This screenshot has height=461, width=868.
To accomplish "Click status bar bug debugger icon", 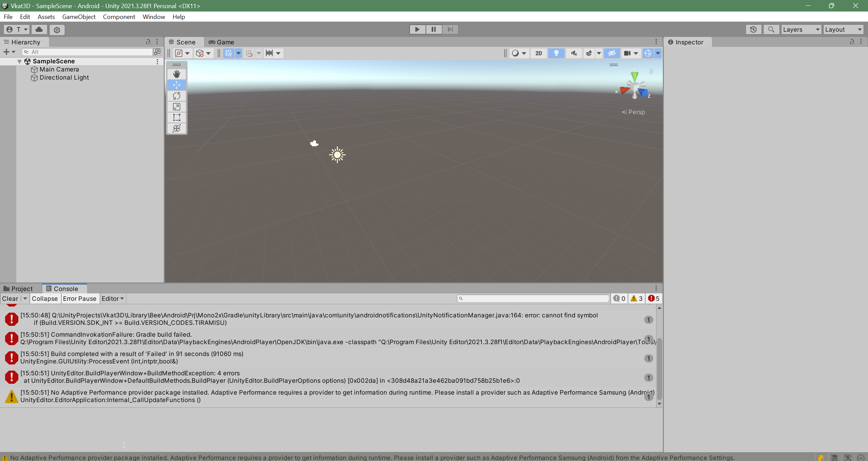I will click(x=821, y=457).
